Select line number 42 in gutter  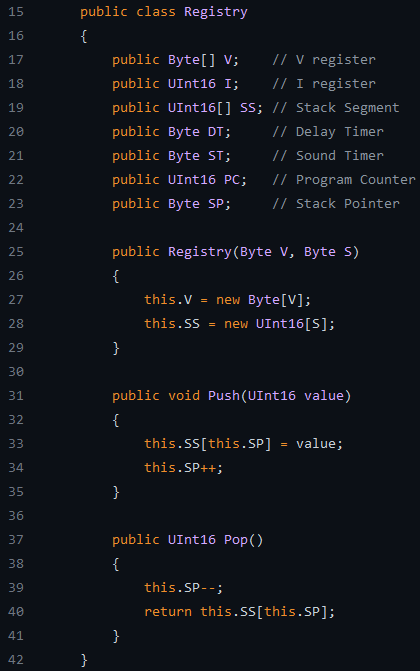click(x=16, y=659)
